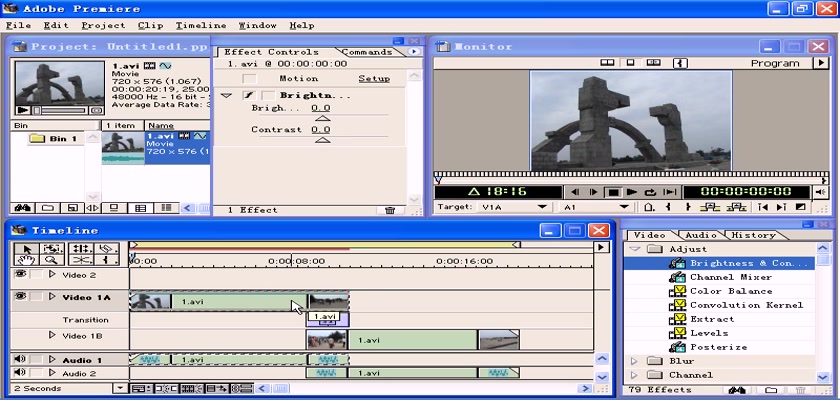Click the Motion Setup link
Image resolution: width=840 pixels, height=400 pixels.
374,79
